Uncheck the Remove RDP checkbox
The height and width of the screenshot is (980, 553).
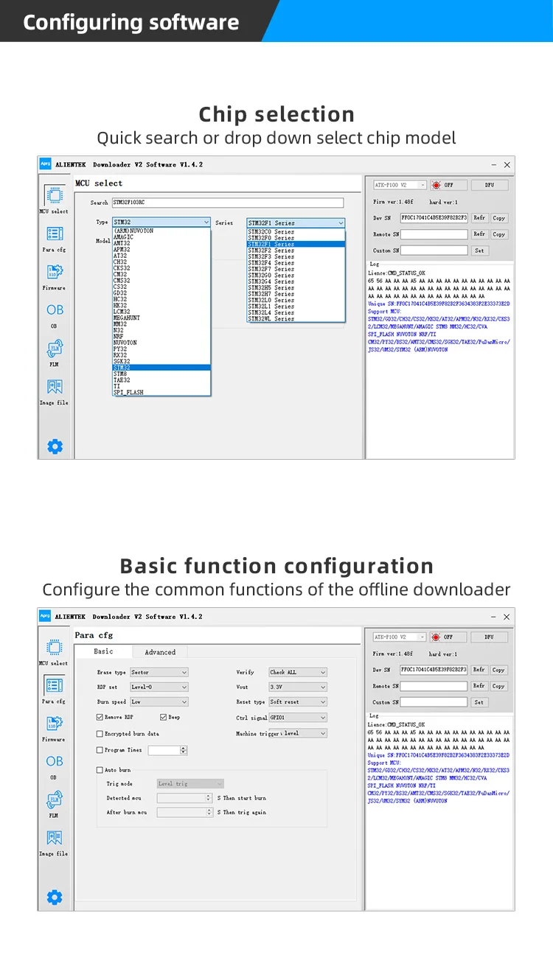[x=100, y=717]
